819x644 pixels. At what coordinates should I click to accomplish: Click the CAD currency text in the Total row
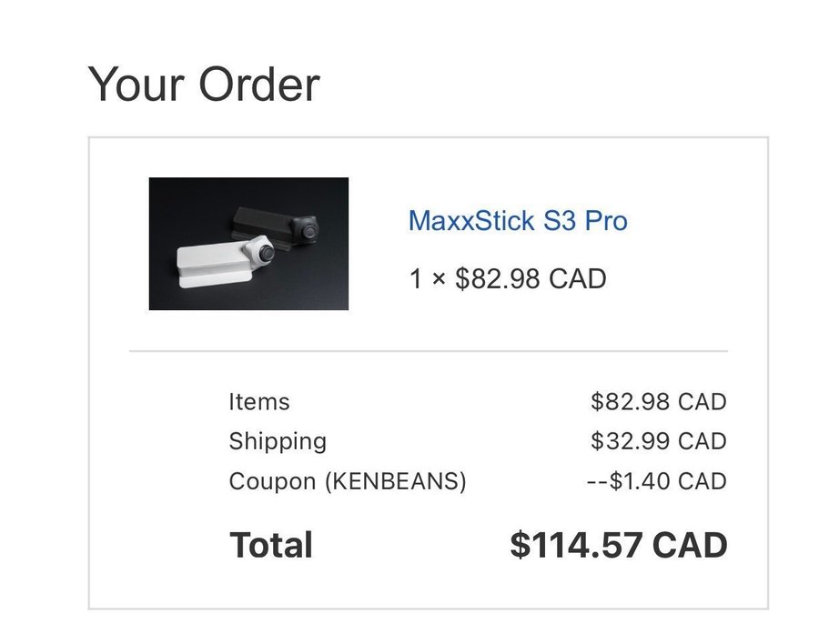point(691,545)
